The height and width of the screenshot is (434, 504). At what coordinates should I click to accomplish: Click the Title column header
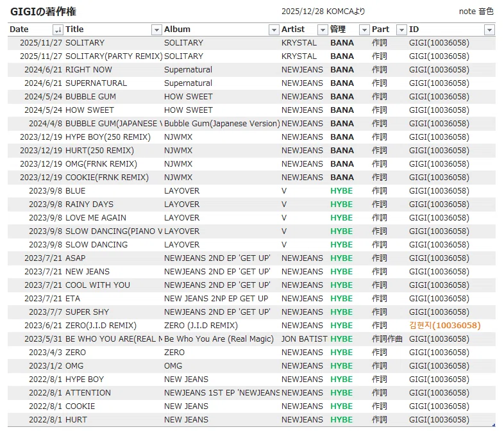[74, 29]
